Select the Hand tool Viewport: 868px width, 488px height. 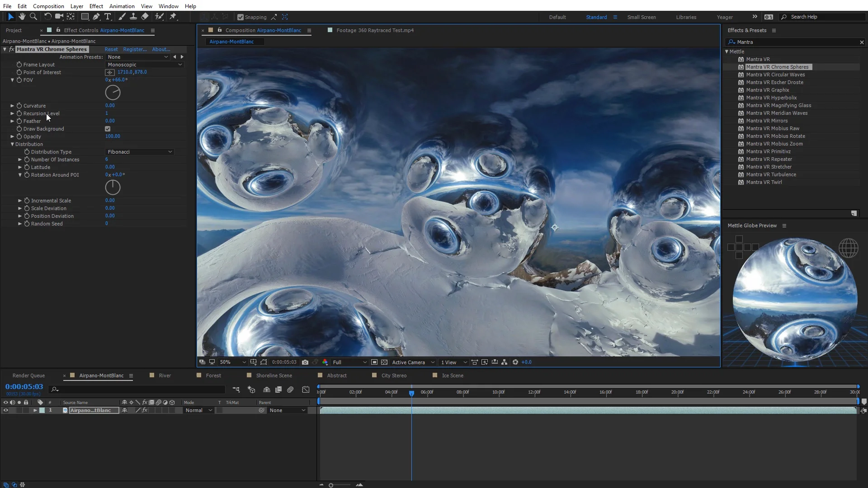click(x=22, y=17)
